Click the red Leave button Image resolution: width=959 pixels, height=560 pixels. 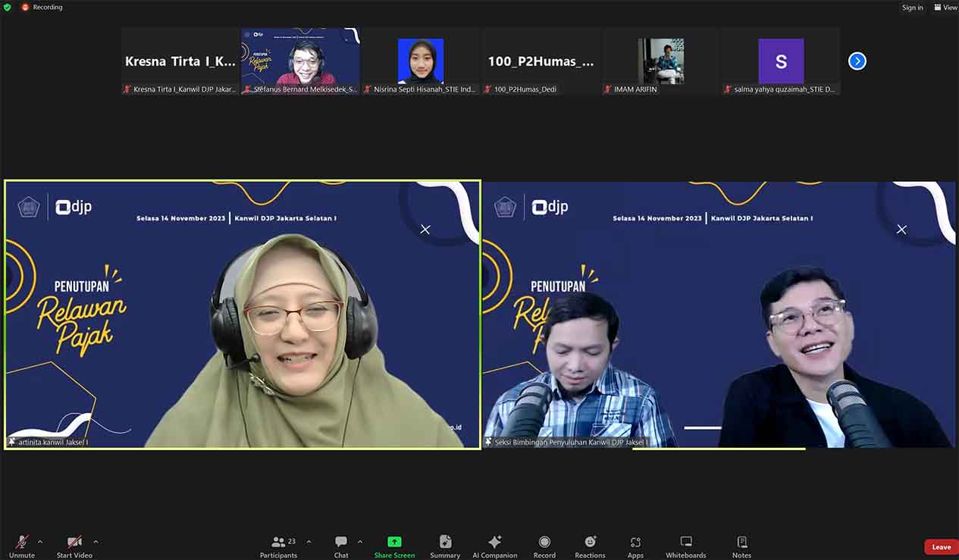[941, 547]
